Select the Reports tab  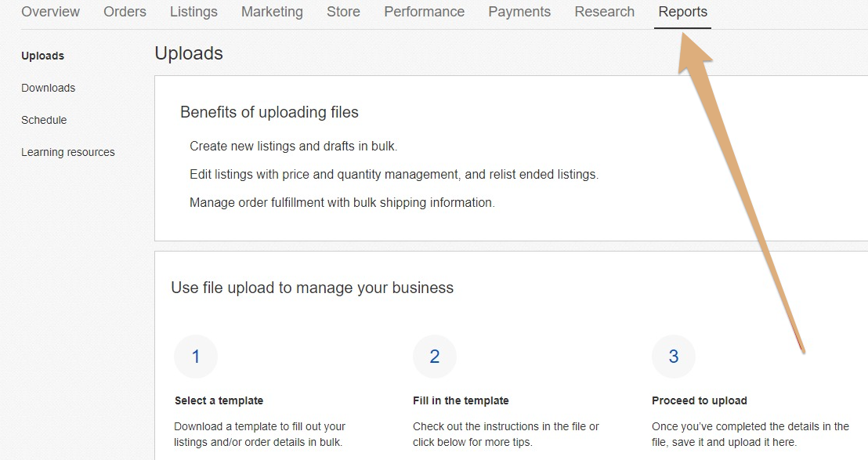point(682,12)
